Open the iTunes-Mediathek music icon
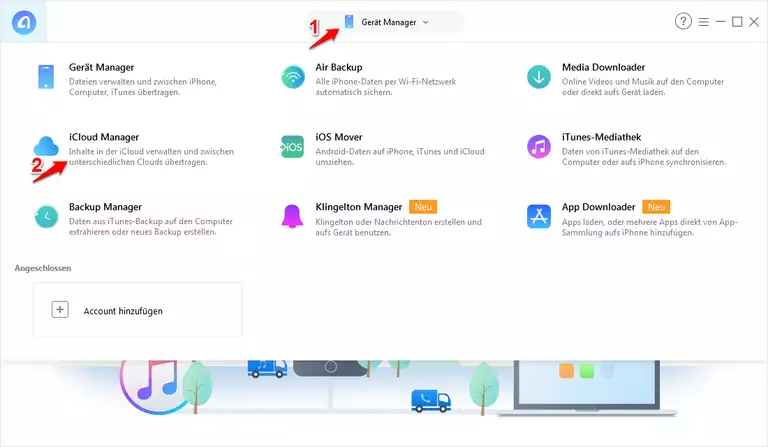 click(x=539, y=147)
